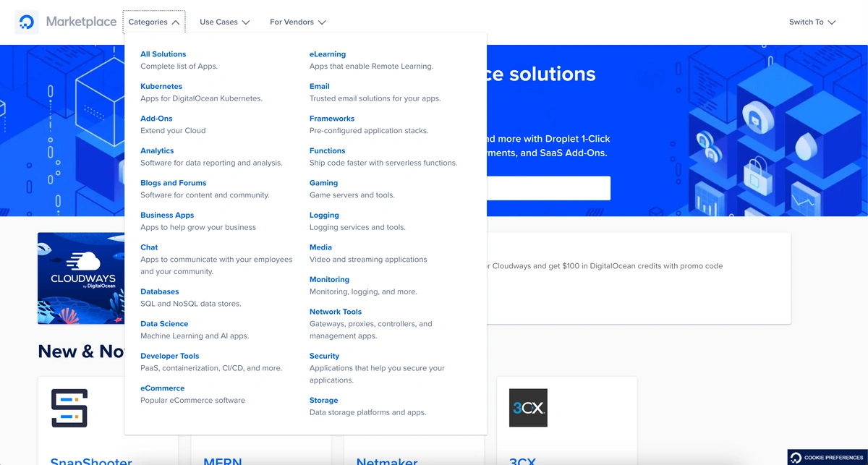Viewport: 868px width, 465px height.
Task: Click 'Apps for DigitalOcean Kubernetes.' description
Action: pos(201,98)
